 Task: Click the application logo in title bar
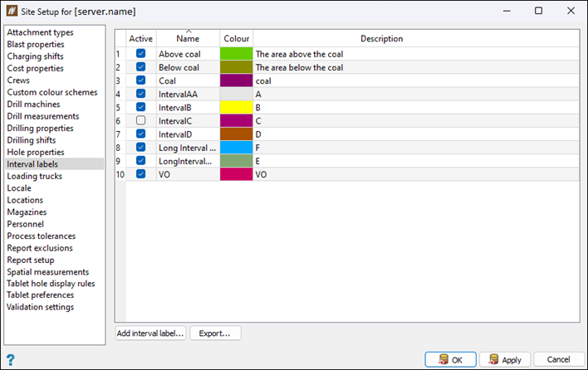12,11
